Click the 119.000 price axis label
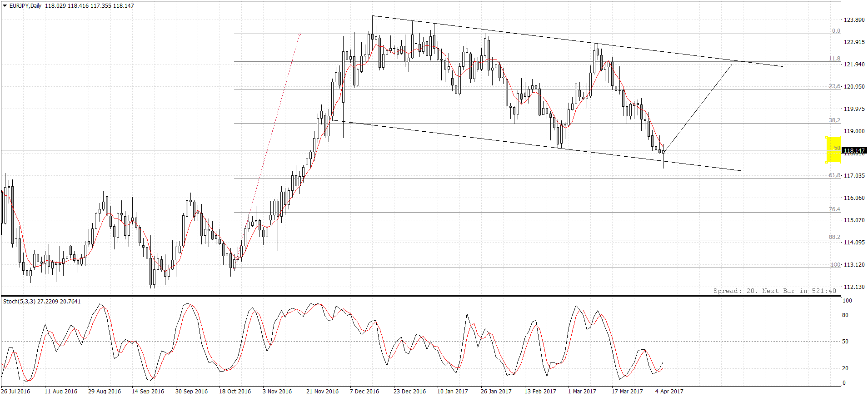Image resolution: width=868 pixels, height=397 pixels. pyautogui.click(x=854, y=131)
